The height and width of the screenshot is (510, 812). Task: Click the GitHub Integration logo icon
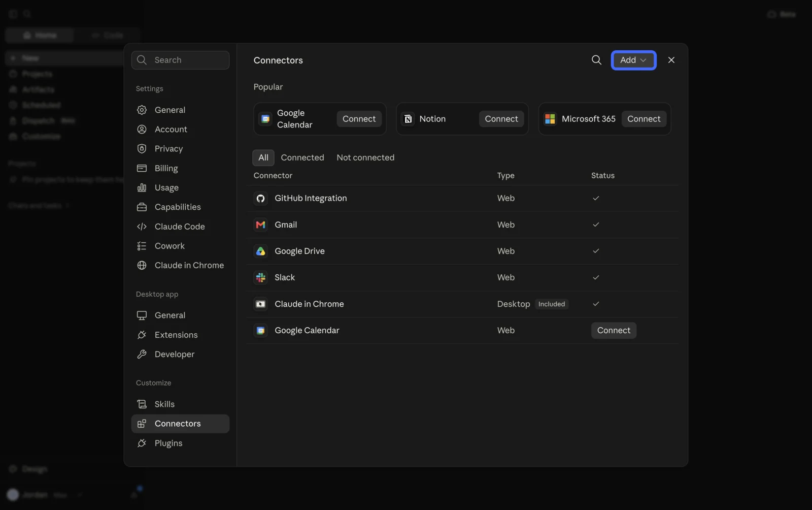coord(260,198)
